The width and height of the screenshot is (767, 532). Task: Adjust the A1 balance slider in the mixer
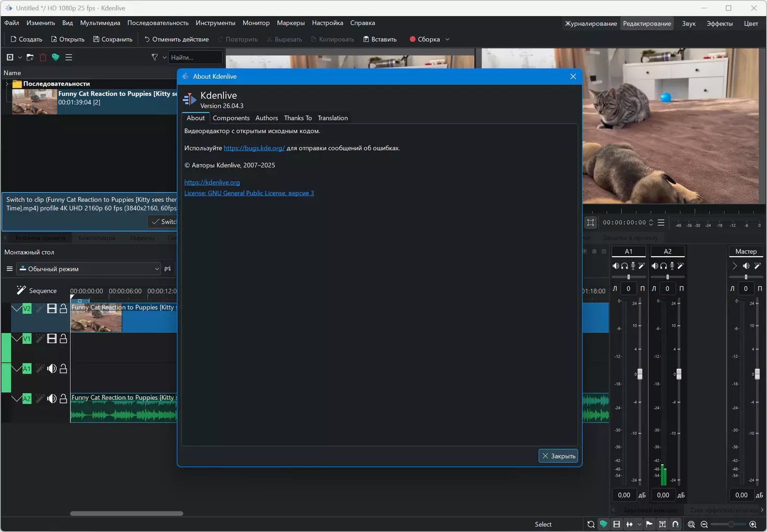tap(628, 277)
